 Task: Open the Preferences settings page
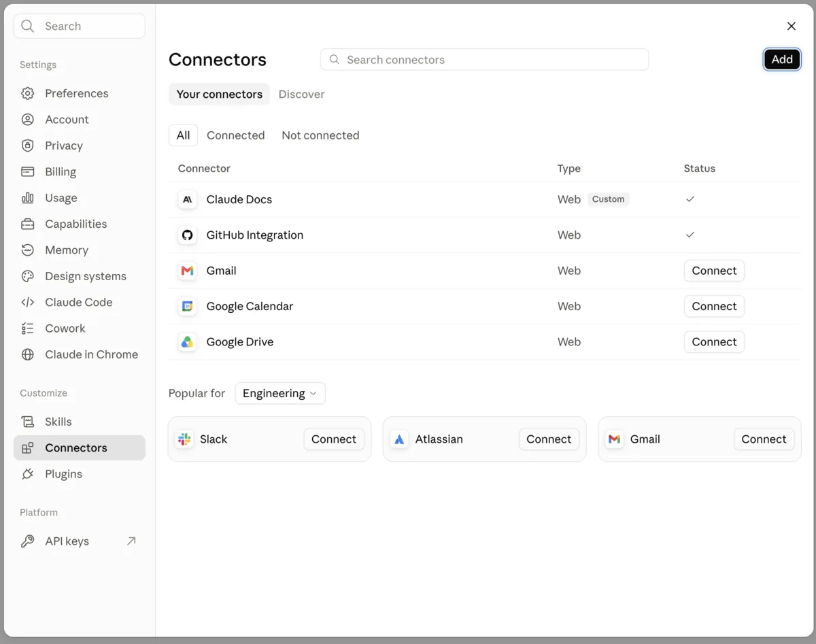click(80, 93)
